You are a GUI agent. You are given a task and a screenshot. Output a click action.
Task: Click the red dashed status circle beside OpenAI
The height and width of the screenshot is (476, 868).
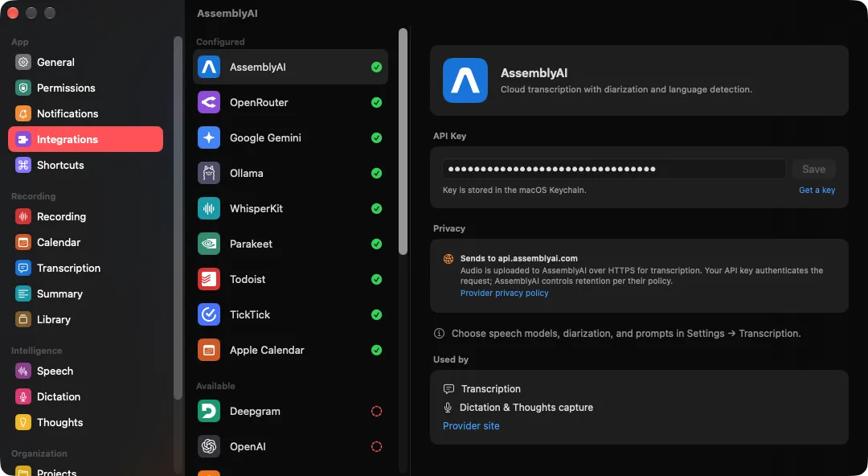click(x=376, y=446)
